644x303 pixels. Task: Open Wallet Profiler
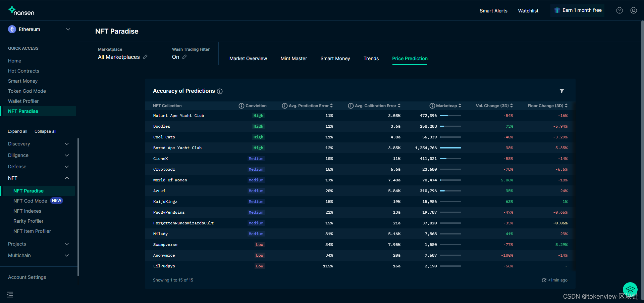[23, 101]
